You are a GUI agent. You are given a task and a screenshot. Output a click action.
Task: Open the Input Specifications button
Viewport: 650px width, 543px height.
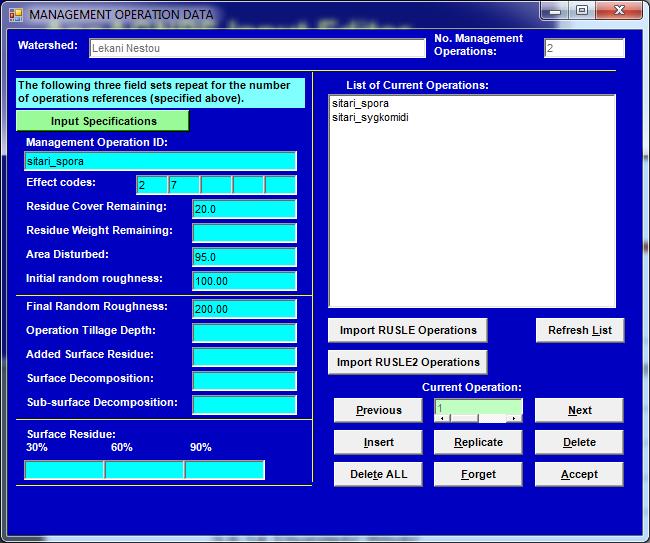click(102, 121)
